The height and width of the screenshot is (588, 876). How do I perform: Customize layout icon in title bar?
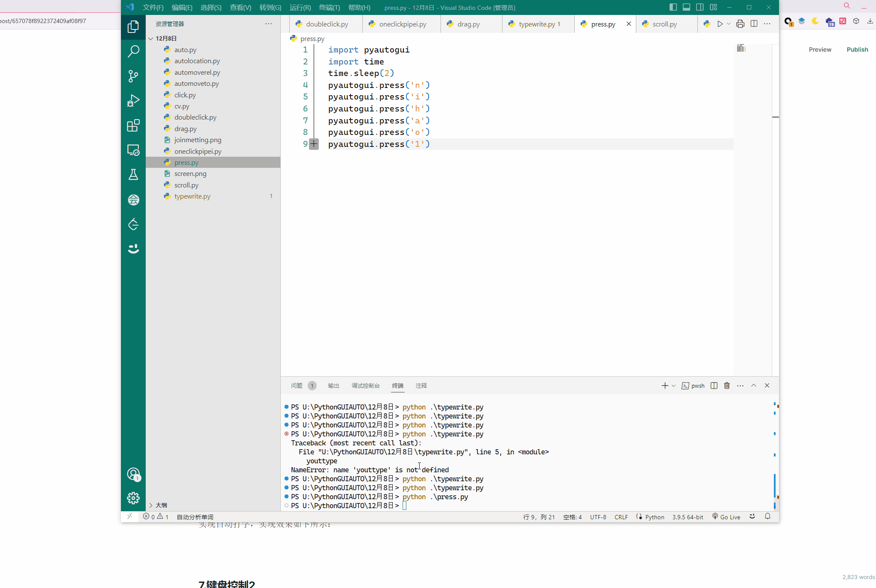(713, 7)
